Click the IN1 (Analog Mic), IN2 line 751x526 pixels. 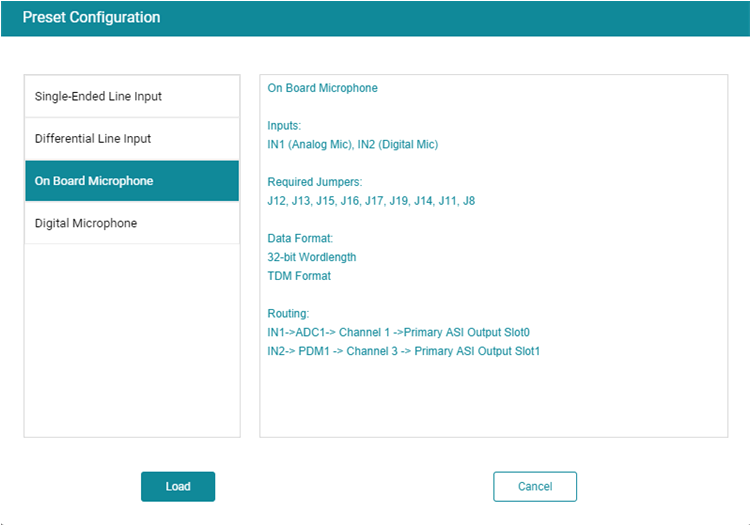click(x=352, y=144)
